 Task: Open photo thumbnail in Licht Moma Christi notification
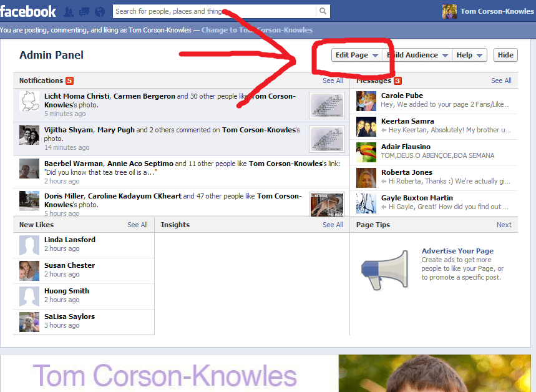pos(327,105)
